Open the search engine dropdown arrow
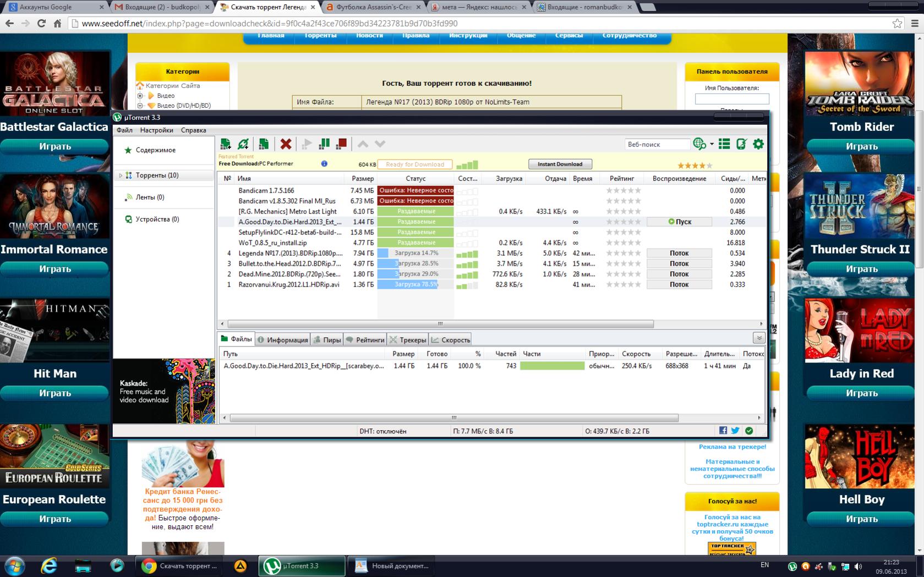924x577 pixels. tap(712, 144)
